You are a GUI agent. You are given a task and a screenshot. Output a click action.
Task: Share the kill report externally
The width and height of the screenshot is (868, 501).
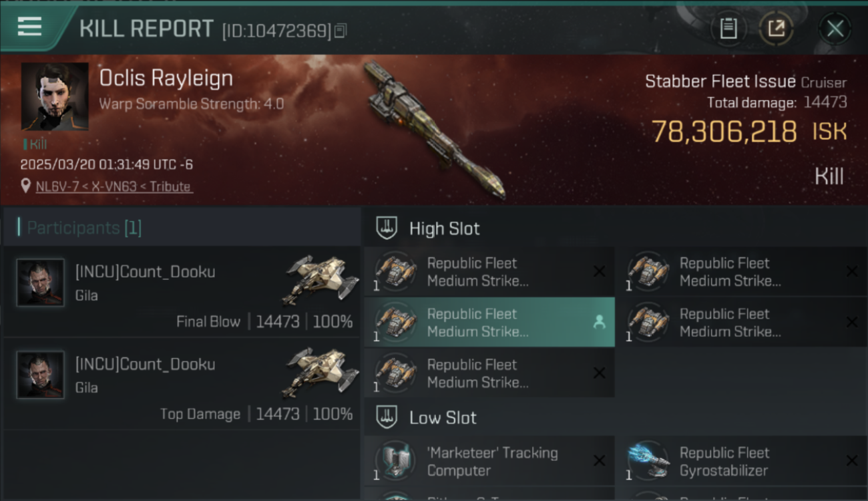(776, 29)
